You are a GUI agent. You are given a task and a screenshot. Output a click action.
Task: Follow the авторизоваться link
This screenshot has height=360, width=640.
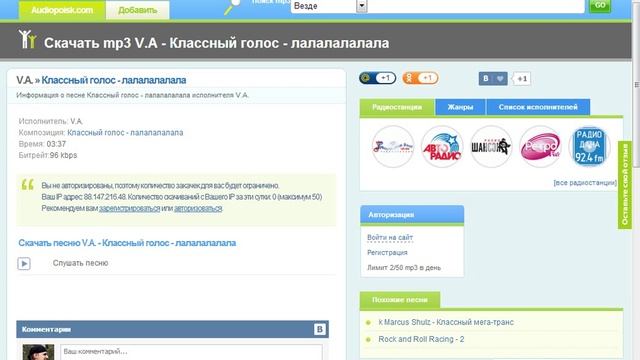pyautogui.click(x=198, y=208)
